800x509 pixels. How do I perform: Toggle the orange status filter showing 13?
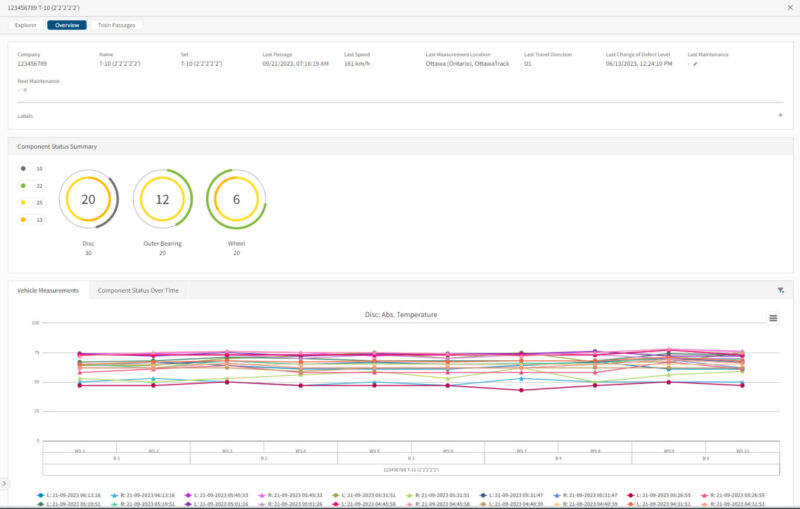[x=32, y=220]
